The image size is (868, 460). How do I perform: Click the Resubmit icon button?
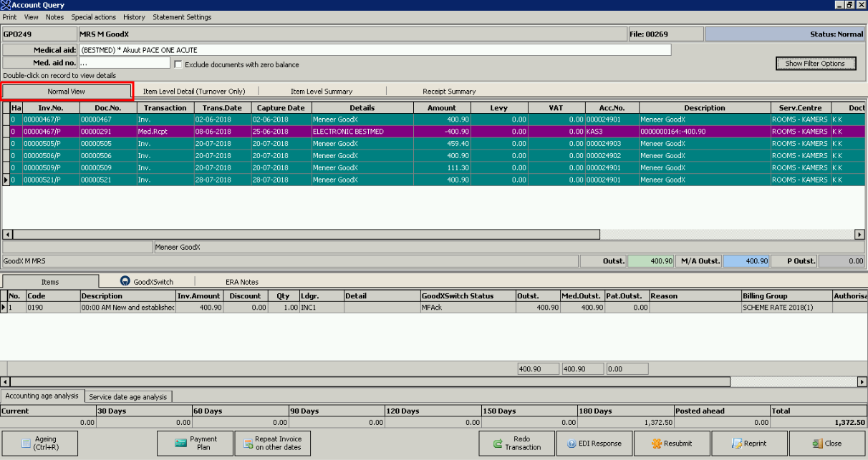(x=657, y=444)
